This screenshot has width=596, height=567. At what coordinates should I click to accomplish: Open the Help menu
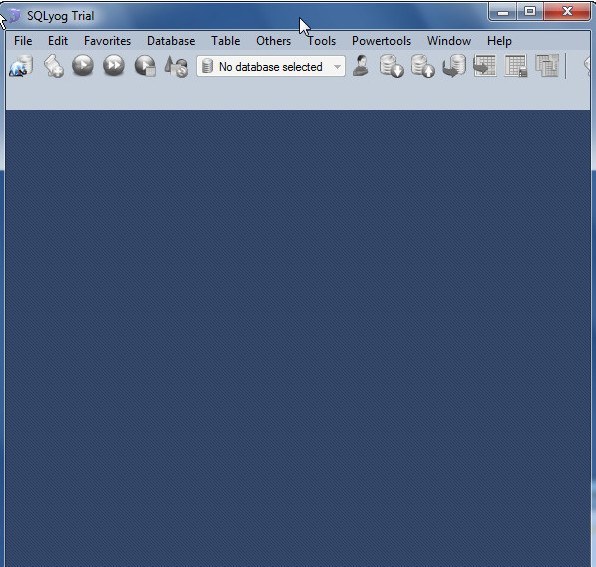(x=499, y=41)
